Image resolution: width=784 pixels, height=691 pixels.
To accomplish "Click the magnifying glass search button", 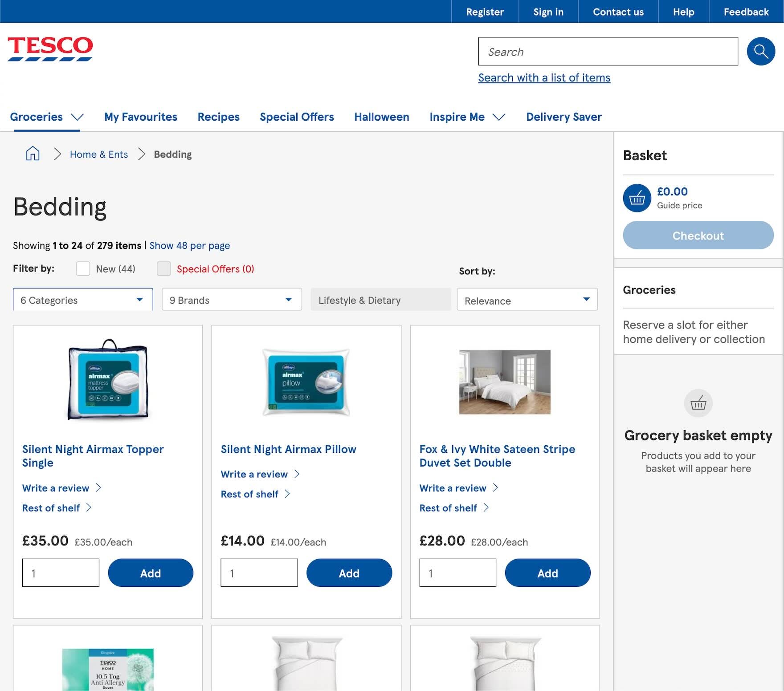I will 761,52.
